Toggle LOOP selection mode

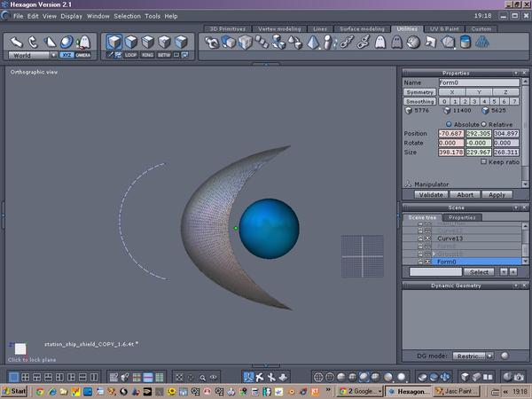tap(130, 55)
